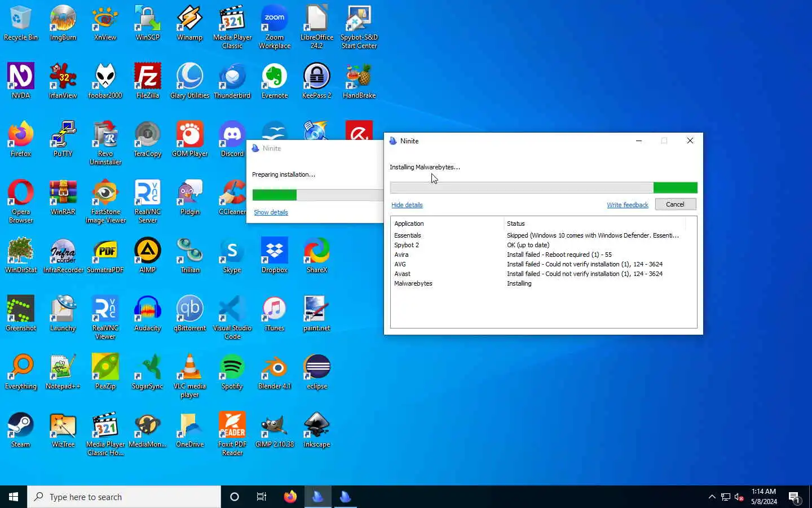Click the Spybot-S&D Start Center icon
This screenshot has width=812, height=508.
359,27
